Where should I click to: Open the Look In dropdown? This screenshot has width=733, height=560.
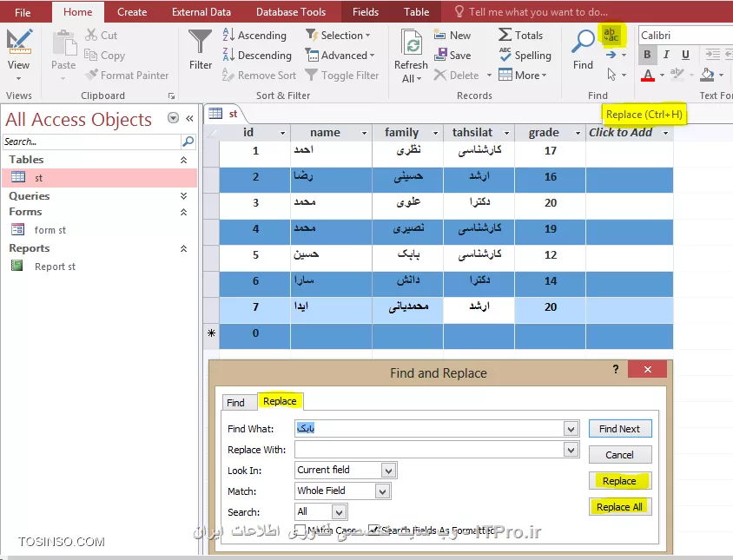tap(389, 471)
